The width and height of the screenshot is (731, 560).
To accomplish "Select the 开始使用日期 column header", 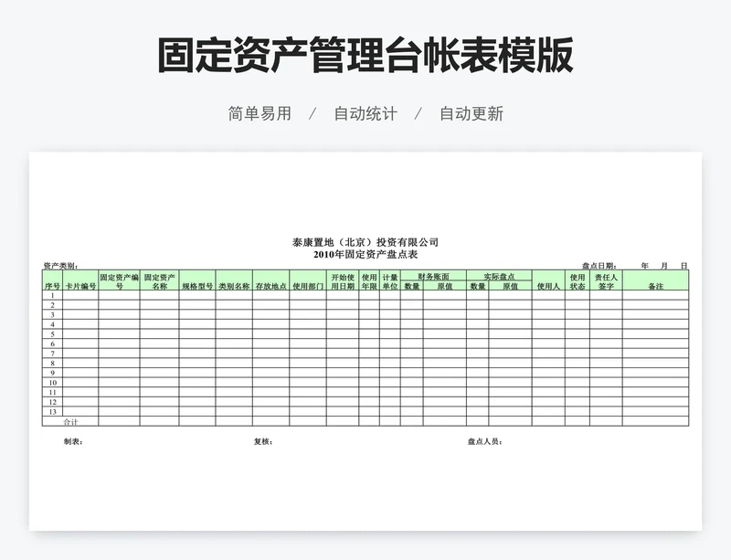I will tap(343, 281).
